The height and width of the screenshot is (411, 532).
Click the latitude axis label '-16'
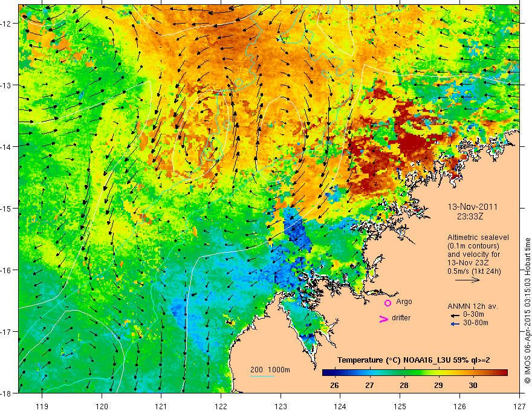coord(7,270)
